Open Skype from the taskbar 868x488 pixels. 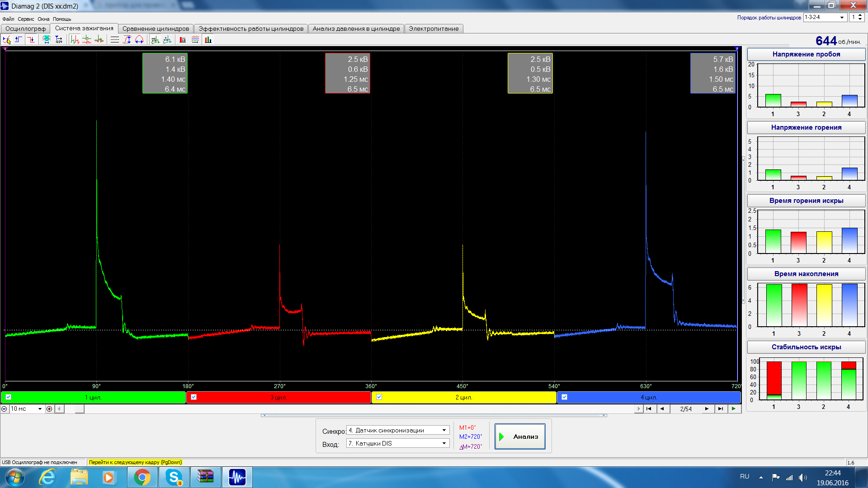[174, 477]
